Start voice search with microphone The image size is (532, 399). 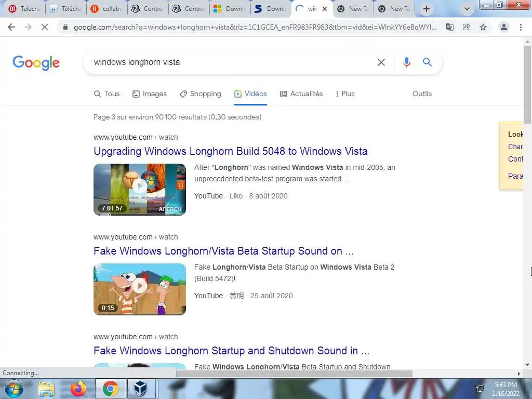[407, 62]
